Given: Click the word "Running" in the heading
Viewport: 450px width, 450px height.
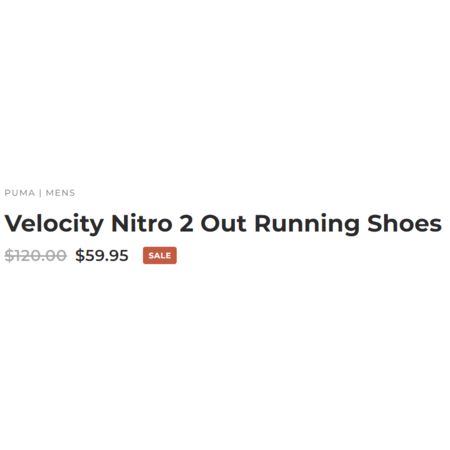Looking at the screenshot, I should [x=307, y=224].
